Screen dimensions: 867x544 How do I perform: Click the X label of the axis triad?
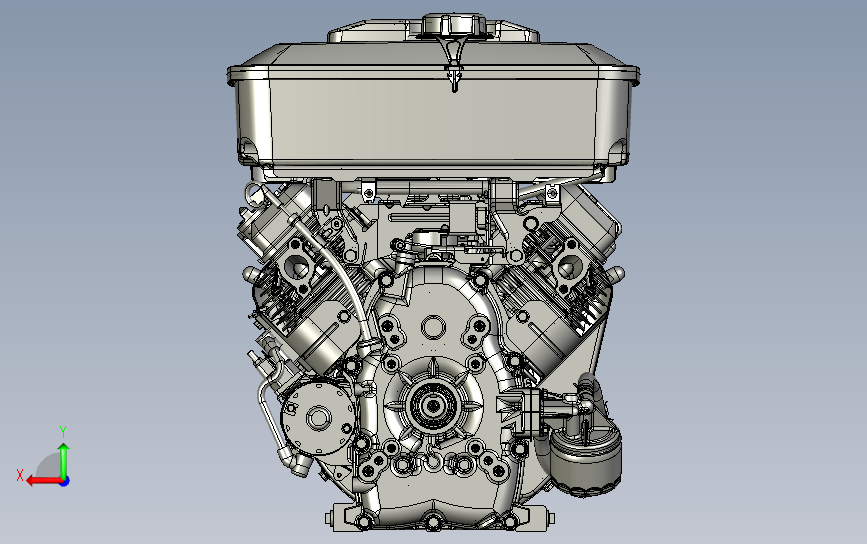(20, 475)
